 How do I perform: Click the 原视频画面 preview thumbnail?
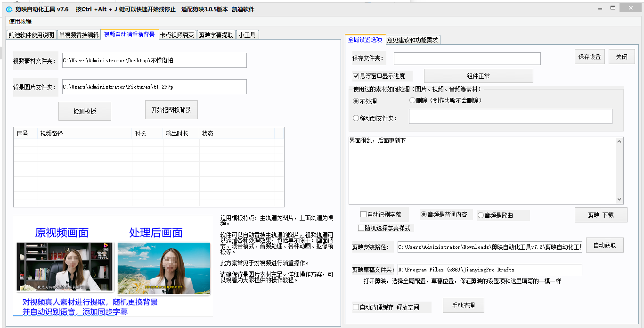62,267
